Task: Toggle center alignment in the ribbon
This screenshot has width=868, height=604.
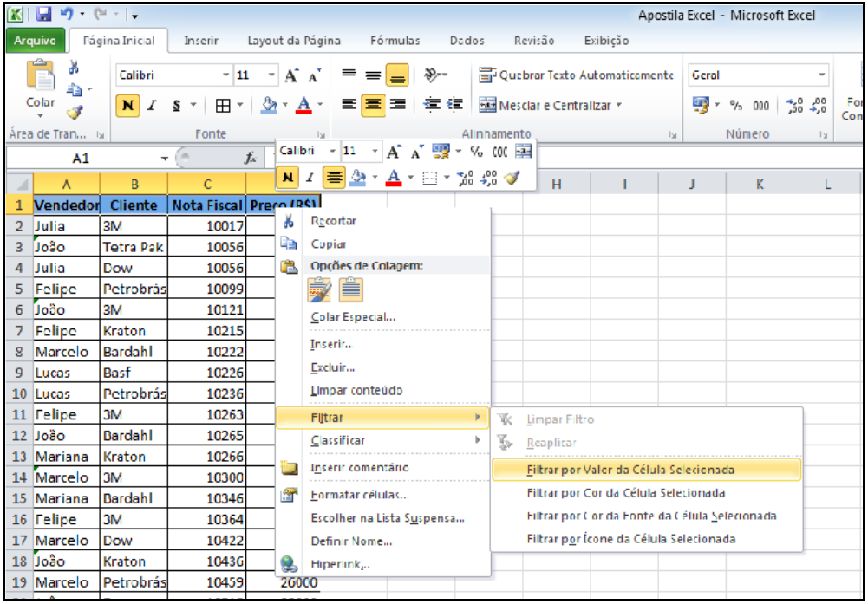Action: pos(374,106)
